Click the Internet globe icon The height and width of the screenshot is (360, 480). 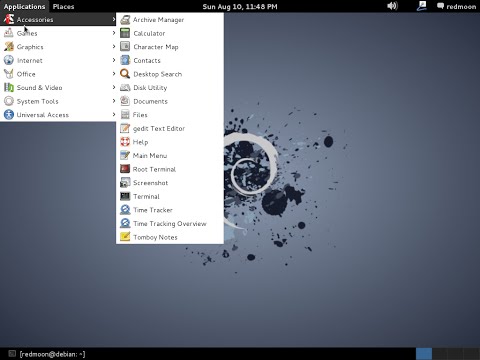coord(9,60)
